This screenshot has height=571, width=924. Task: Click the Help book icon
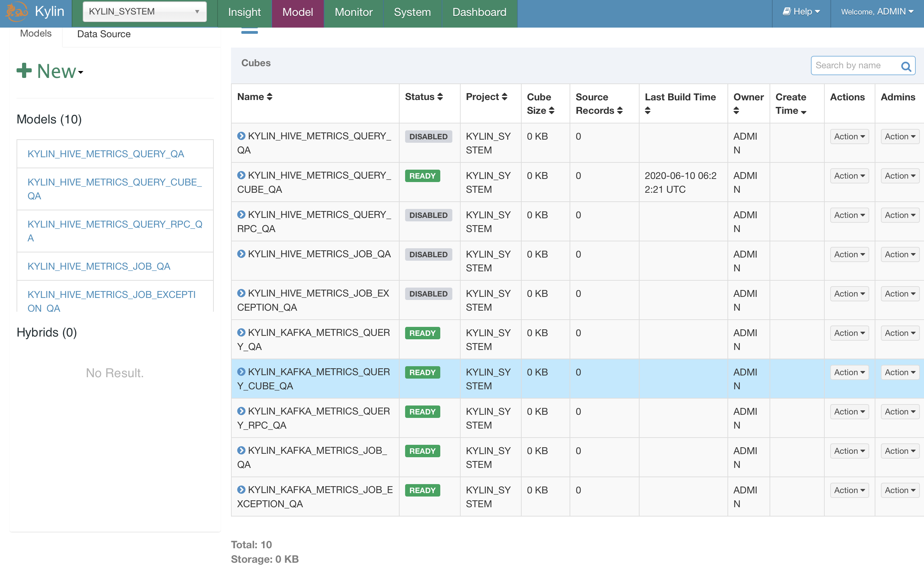[786, 12]
